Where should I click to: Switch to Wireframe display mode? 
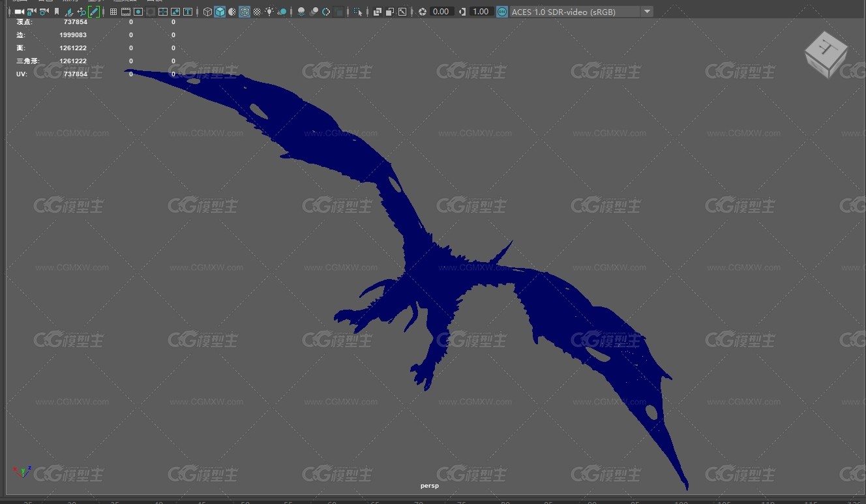[207, 12]
